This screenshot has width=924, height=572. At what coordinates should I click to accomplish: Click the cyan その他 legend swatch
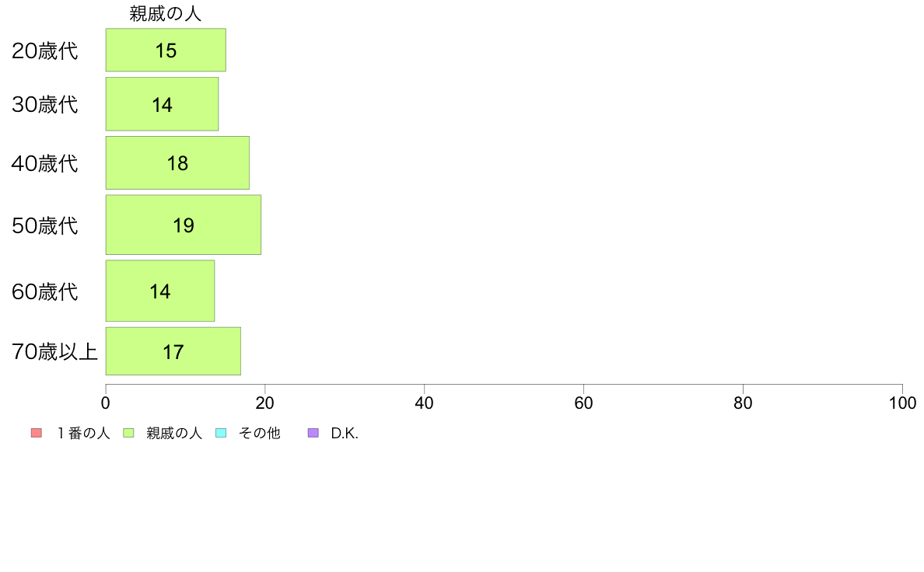[x=221, y=433]
